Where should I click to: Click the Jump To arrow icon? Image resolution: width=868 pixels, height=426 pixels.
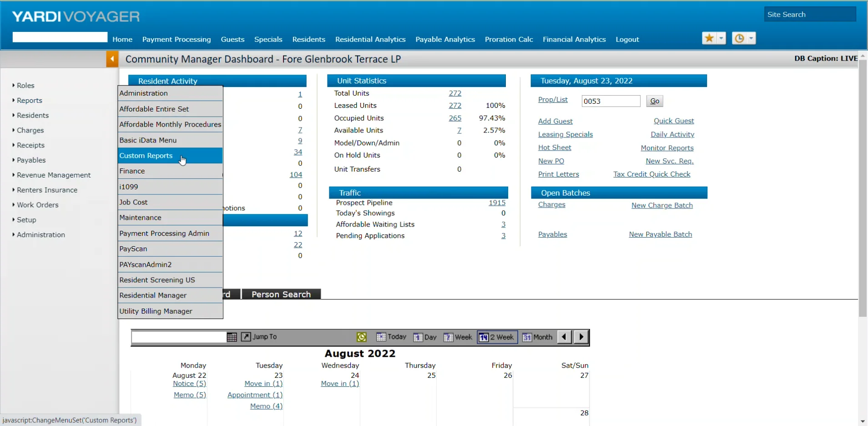tap(246, 337)
